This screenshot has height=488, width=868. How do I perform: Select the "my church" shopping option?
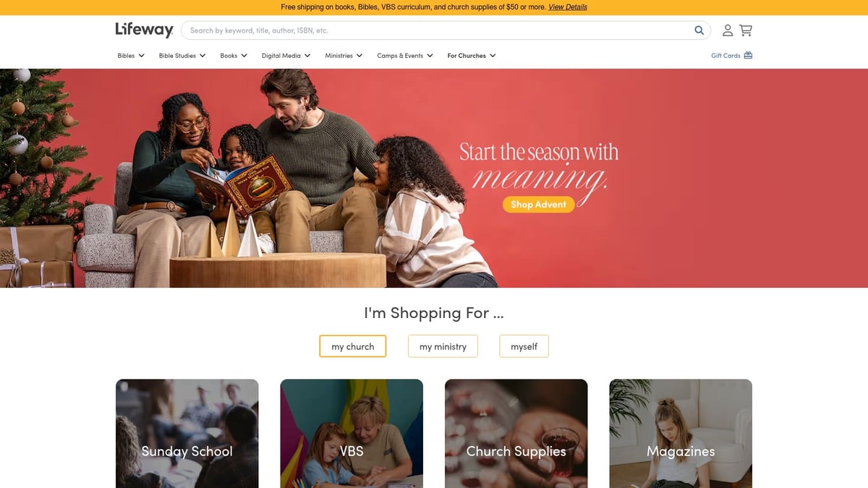[x=353, y=346]
